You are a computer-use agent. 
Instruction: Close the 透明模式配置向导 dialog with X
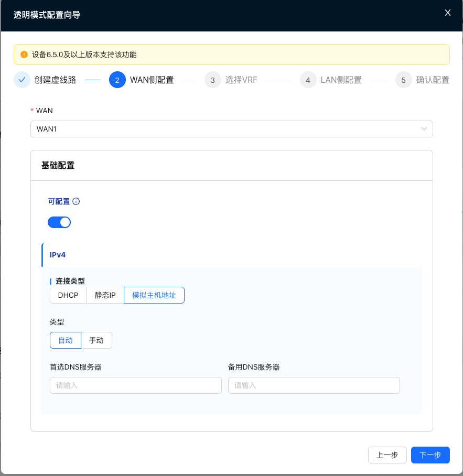point(448,13)
